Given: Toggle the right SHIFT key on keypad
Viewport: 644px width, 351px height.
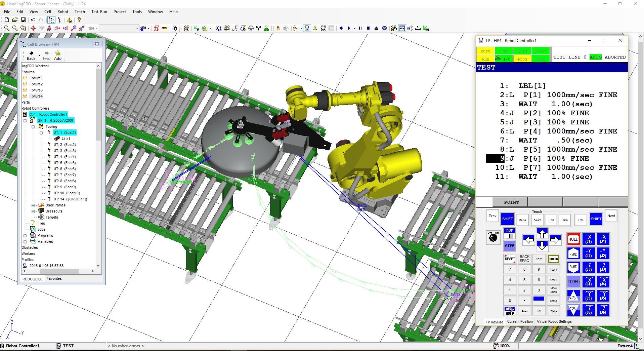Looking at the screenshot, I should coord(596,219).
